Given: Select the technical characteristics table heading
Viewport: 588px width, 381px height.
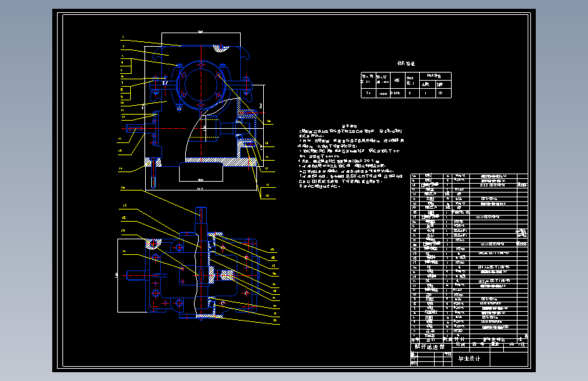Looking at the screenshot, I should pyautogui.click(x=406, y=63).
